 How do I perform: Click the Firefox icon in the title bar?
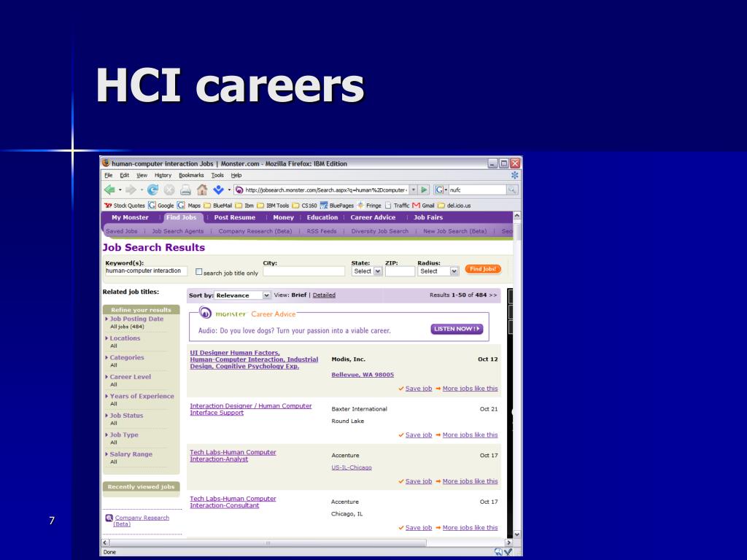click(106, 163)
